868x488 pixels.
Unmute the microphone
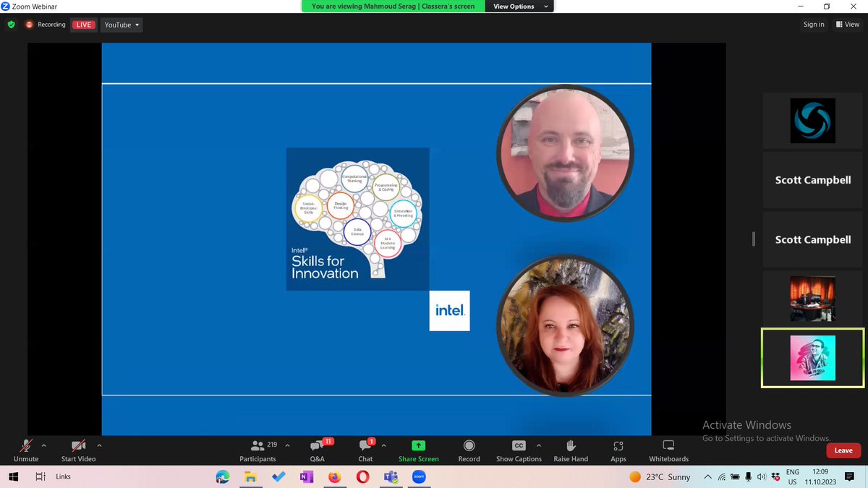point(26,450)
